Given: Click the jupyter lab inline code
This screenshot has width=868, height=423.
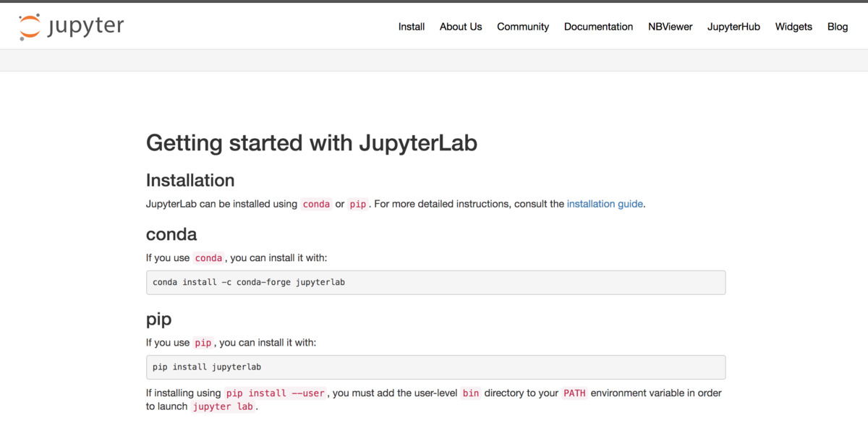Looking at the screenshot, I should (223, 406).
